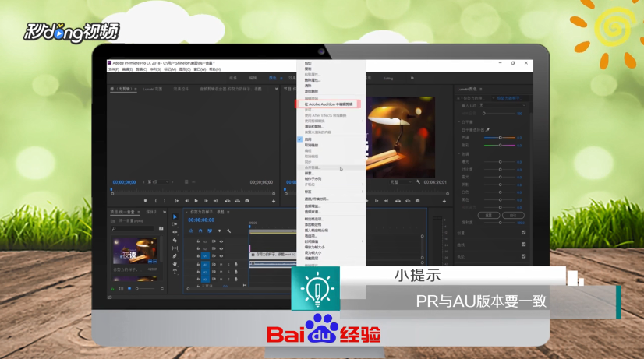Toggle V1 track output eye
This screenshot has width=644, height=359.
pyautogui.click(x=221, y=256)
